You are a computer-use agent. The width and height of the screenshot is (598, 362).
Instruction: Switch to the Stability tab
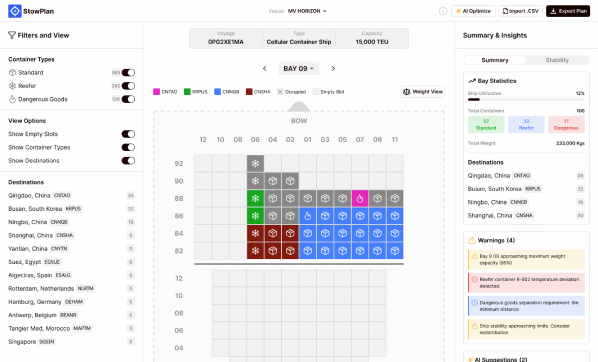[557, 60]
